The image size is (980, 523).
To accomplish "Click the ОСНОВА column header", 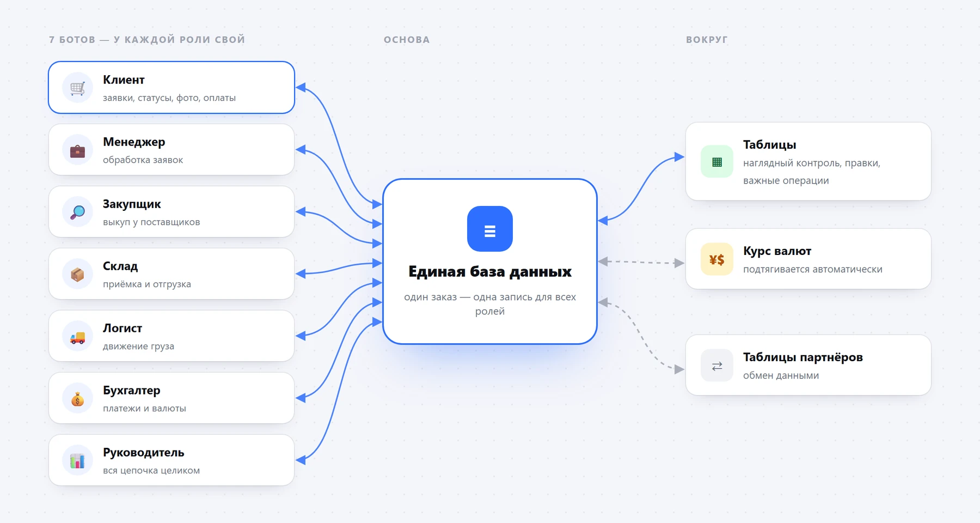I will tap(407, 40).
